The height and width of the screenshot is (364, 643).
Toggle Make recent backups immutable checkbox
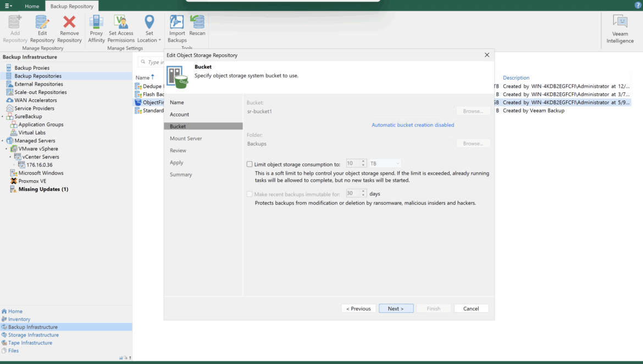coord(250,194)
